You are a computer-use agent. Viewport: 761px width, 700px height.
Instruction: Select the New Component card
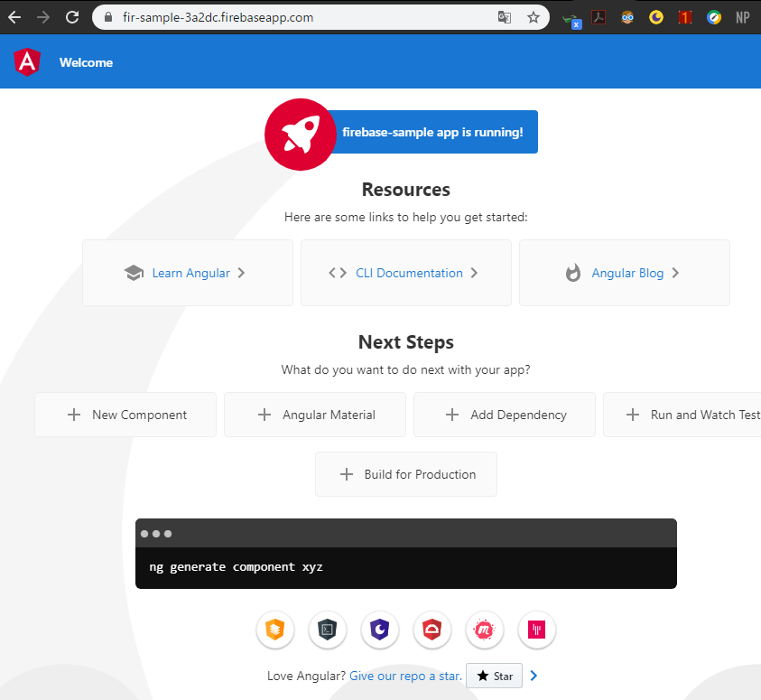[125, 415]
